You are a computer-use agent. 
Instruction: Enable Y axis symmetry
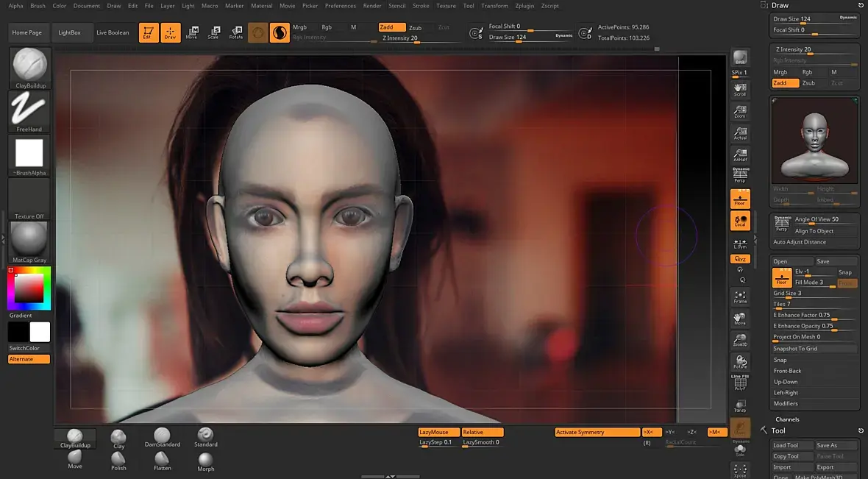pyautogui.click(x=670, y=432)
